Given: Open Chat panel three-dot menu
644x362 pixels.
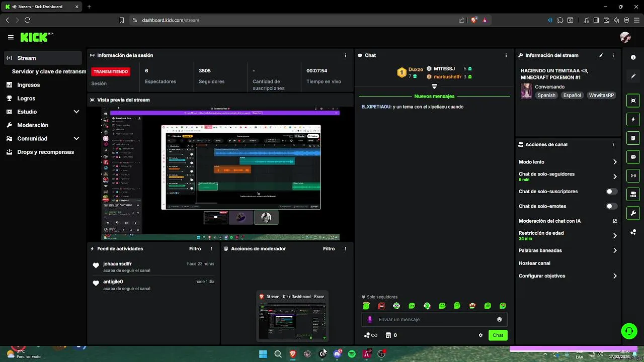Looking at the screenshot, I should (x=506, y=55).
